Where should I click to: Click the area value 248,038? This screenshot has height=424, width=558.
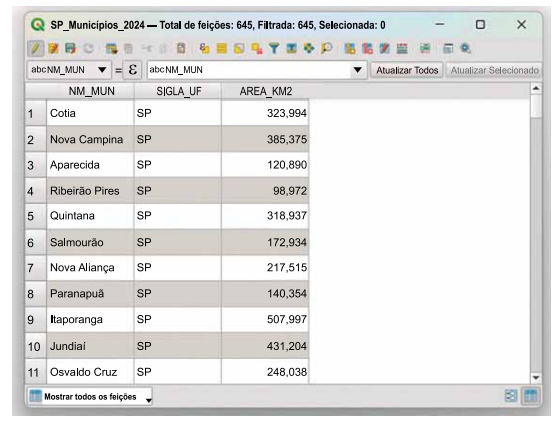(286, 372)
